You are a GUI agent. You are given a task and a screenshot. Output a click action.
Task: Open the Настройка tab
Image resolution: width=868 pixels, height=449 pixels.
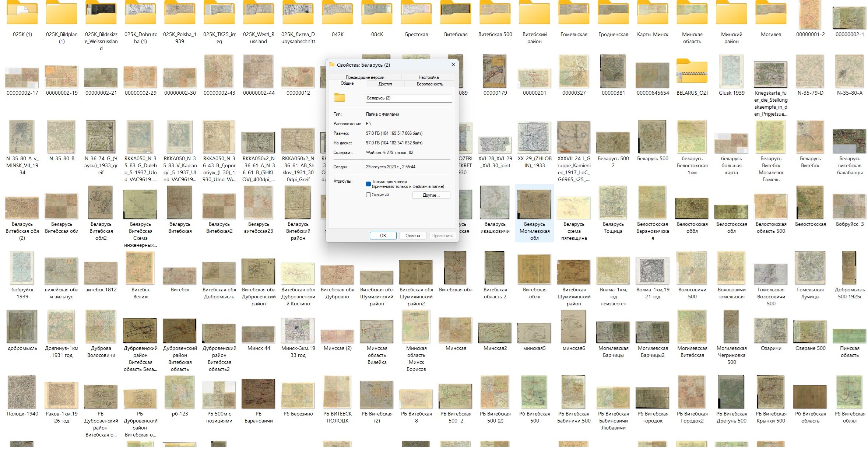click(x=429, y=77)
